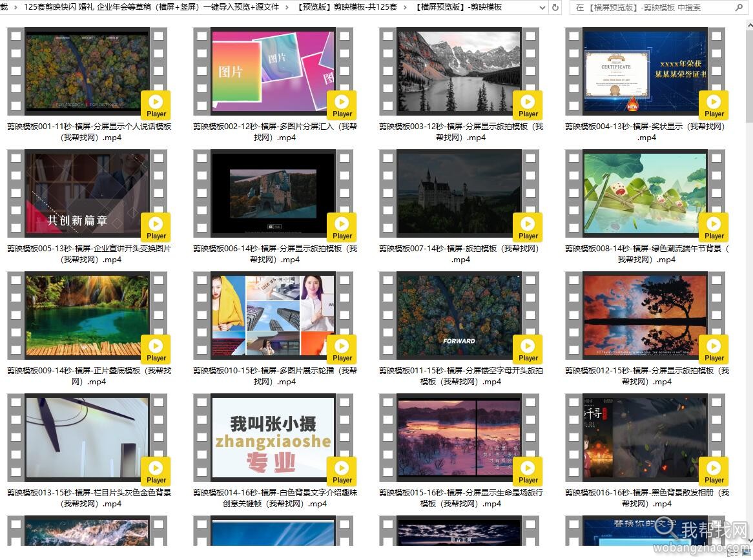Click Player badge on 剪映模板012 thumbnail

coord(714,349)
